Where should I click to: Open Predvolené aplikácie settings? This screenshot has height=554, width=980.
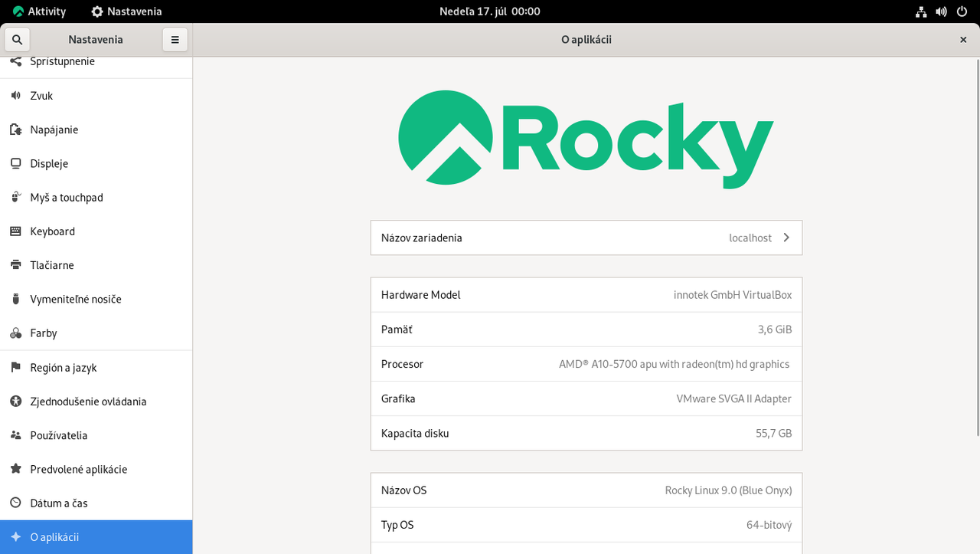(x=96, y=469)
